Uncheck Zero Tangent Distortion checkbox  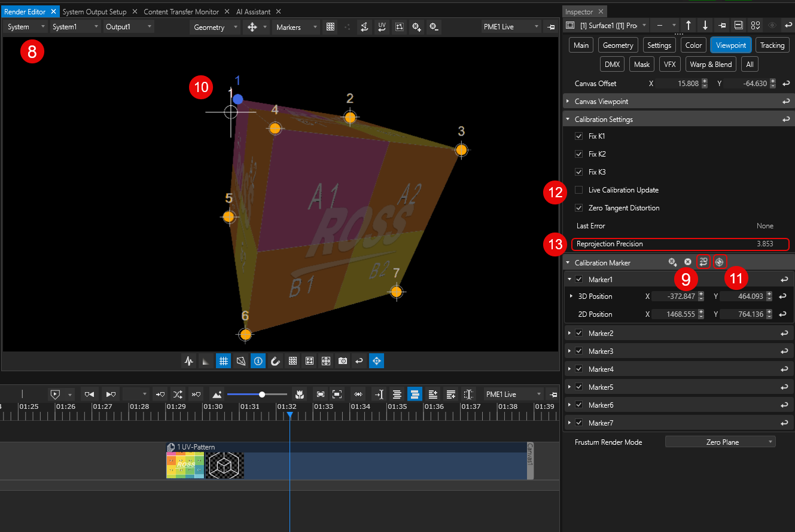click(x=578, y=208)
